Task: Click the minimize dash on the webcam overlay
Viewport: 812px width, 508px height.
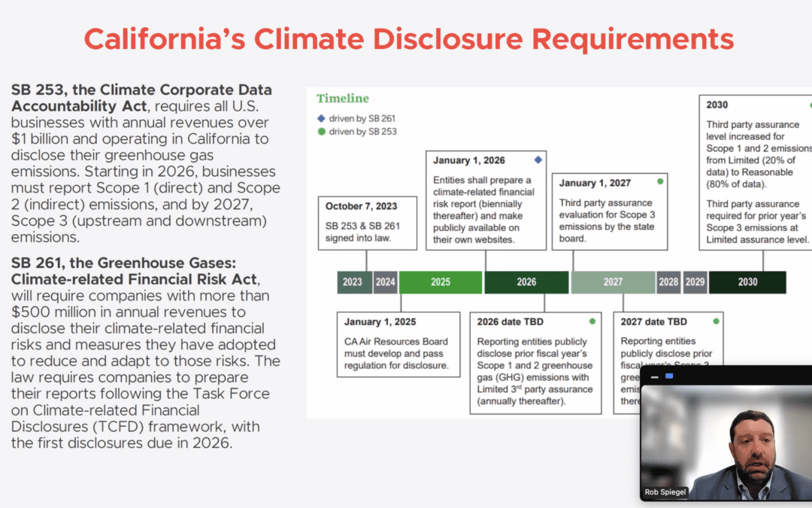Action: (655, 377)
